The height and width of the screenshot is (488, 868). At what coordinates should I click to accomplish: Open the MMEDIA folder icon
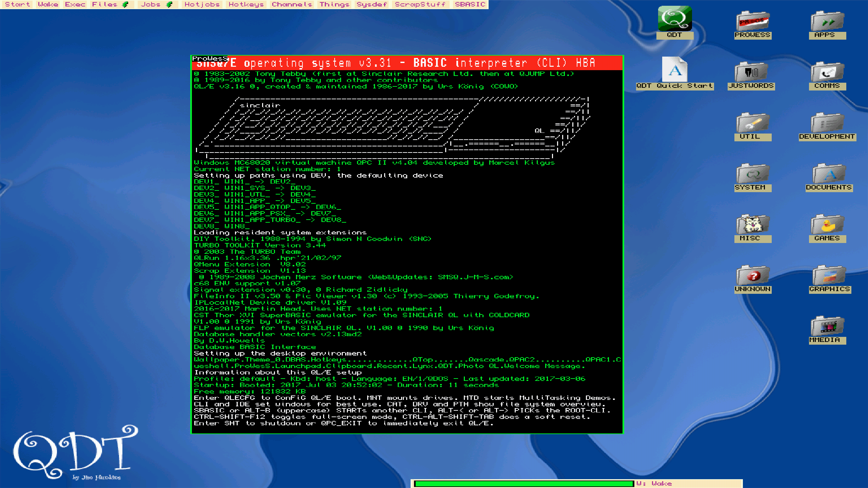pyautogui.click(x=827, y=326)
